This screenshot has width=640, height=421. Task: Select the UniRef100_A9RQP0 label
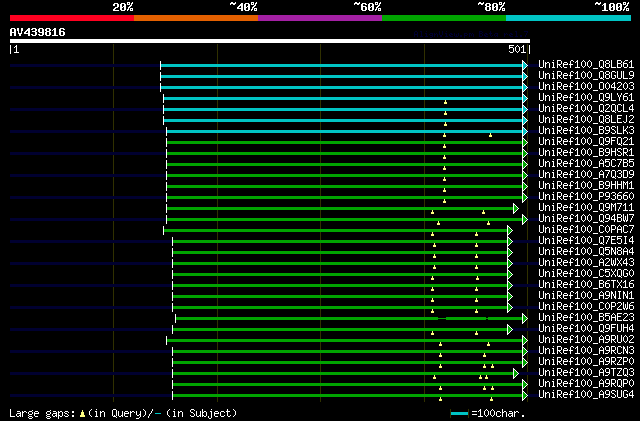(586, 384)
